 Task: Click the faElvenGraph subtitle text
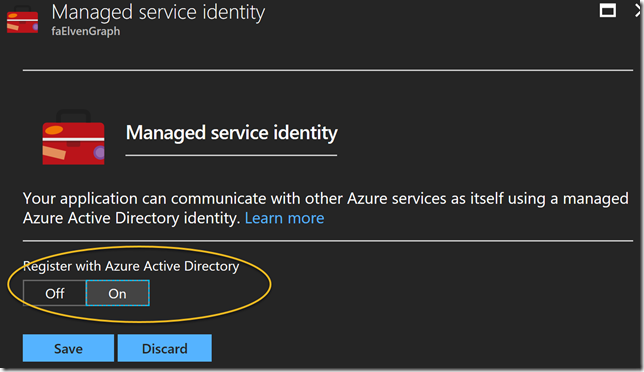pyautogui.click(x=86, y=31)
